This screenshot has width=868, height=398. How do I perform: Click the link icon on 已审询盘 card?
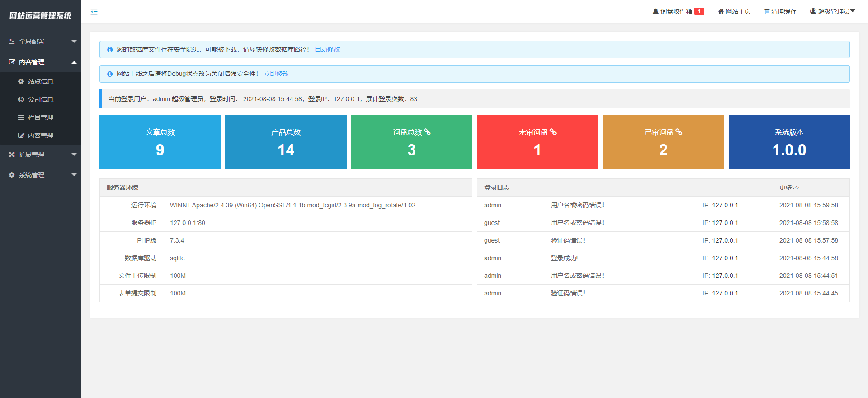coord(679,132)
